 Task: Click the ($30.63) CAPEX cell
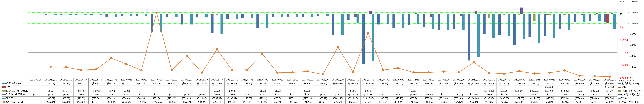click(51, 83)
